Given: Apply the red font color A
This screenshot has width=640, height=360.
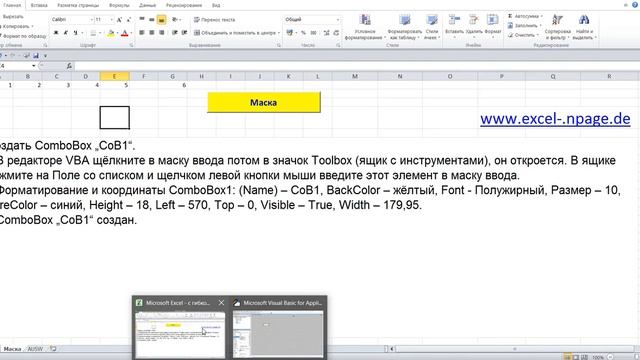Looking at the screenshot, I should click(x=125, y=33).
